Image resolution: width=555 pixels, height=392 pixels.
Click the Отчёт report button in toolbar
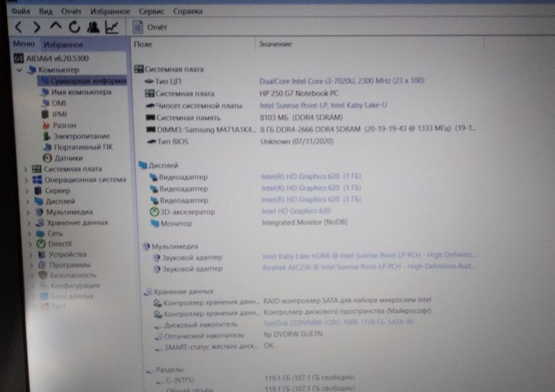(151, 27)
